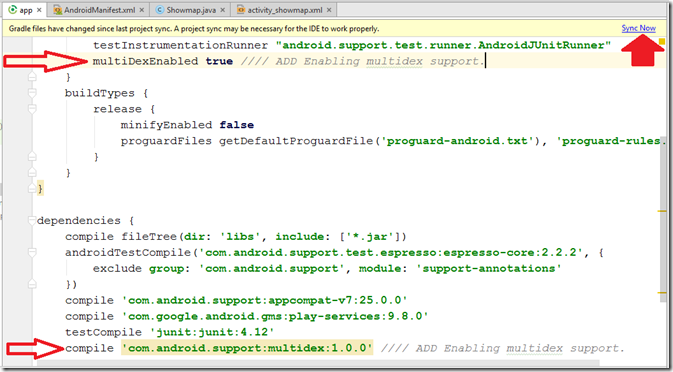Close the AndroidManifest.xml tab

point(142,10)
